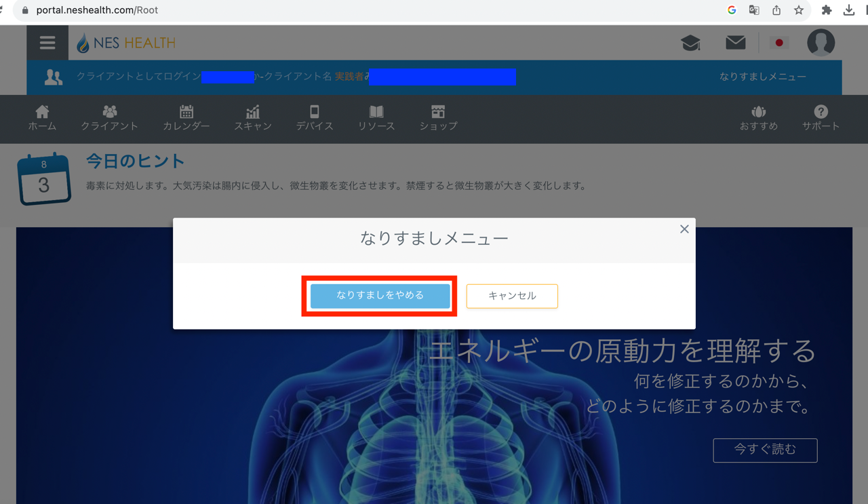
Task: Click the browser address bar URL
Action: click(x=97, y=10)
